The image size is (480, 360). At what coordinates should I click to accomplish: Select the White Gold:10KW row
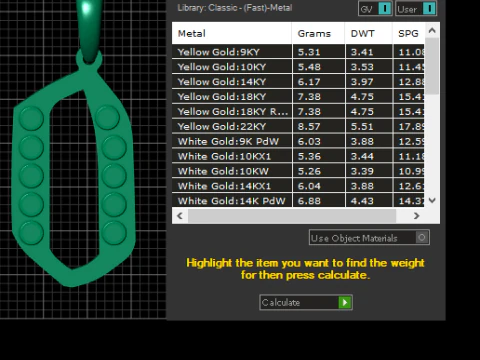tap(298, 171)
